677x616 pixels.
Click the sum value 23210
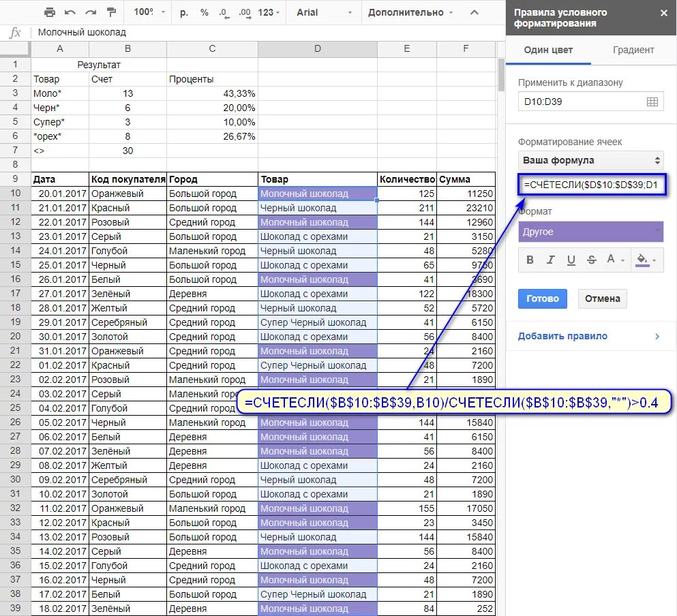[x=466, y=208]
